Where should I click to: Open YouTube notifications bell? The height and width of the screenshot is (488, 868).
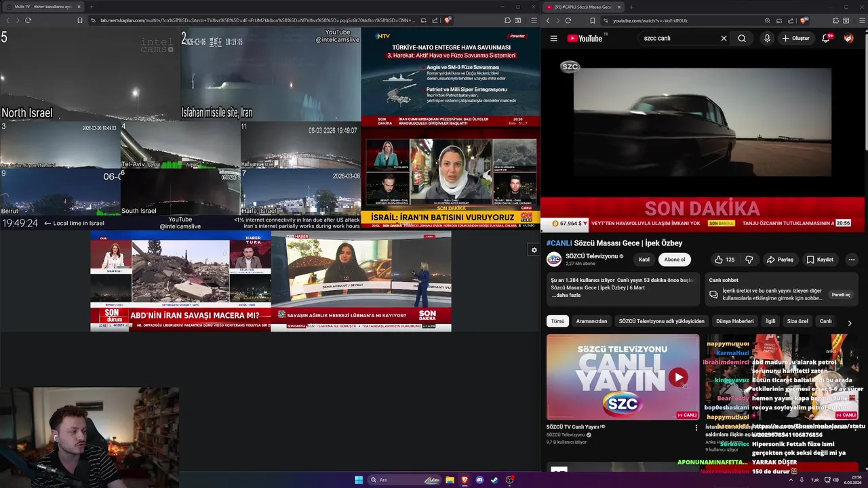pyautogui.click(x=826, y=39)
